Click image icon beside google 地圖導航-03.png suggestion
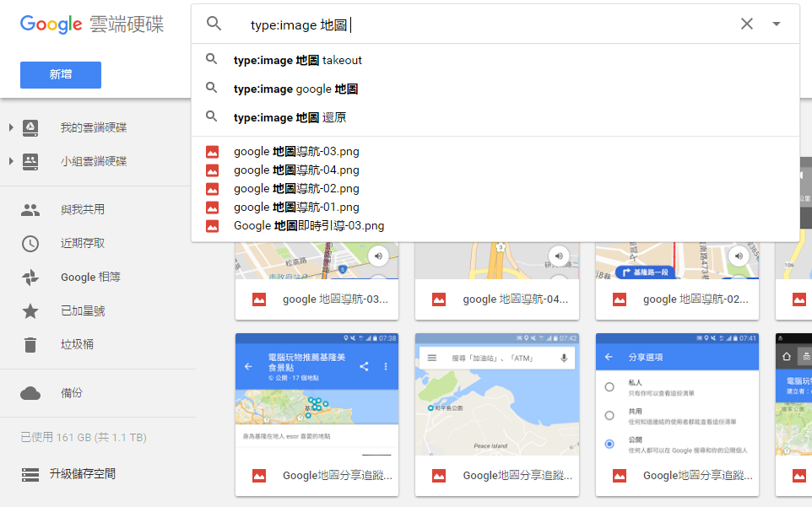 pos(213,152)
